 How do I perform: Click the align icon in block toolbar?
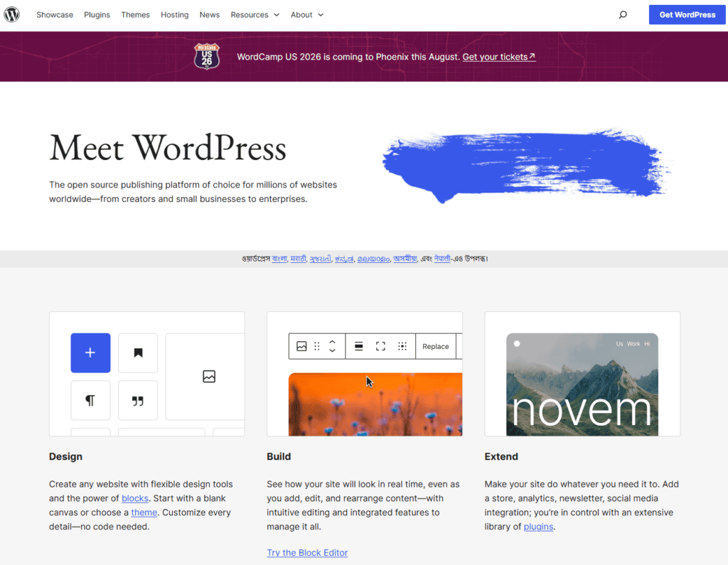(x=358, y=346)
